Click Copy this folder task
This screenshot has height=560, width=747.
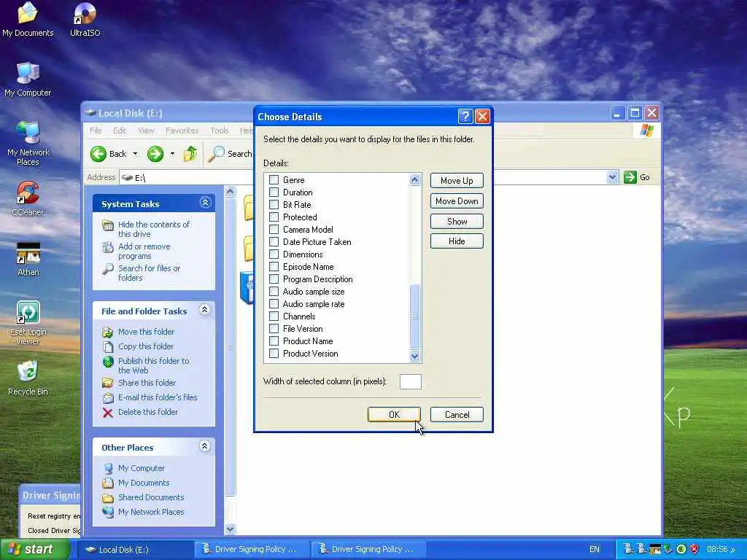146,346
